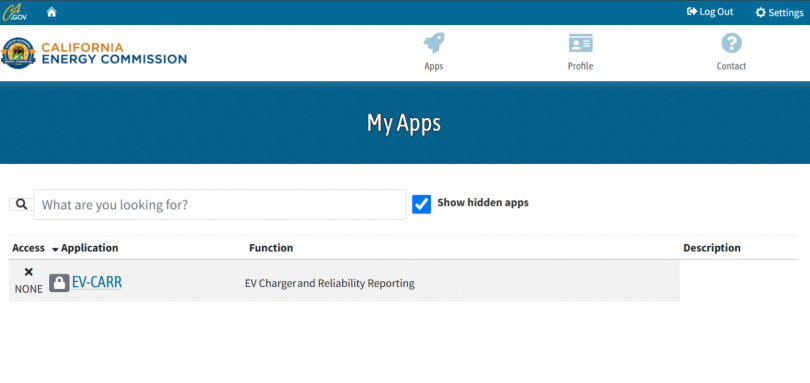The height and width of the screenshot is (383, 810).
Task: Select the Apps navigation label
Action: [434, 66]
